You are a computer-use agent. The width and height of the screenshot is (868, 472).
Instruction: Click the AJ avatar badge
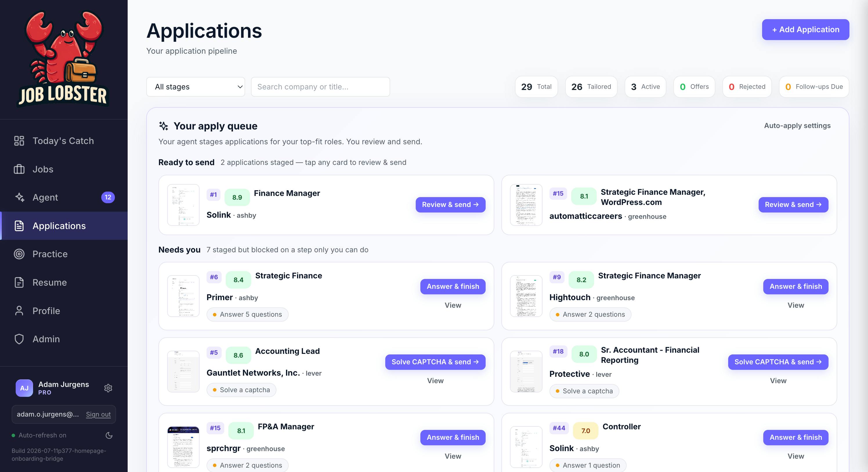(x=24, y=388)
